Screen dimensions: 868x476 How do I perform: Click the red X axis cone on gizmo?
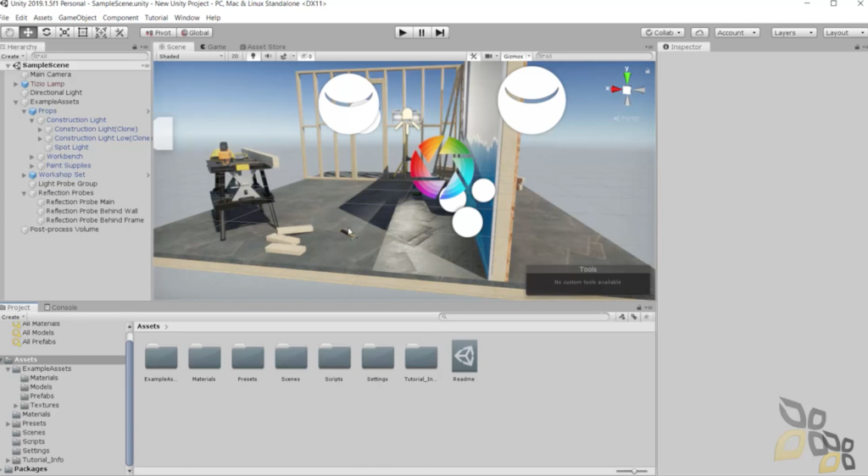pos(615,89)
